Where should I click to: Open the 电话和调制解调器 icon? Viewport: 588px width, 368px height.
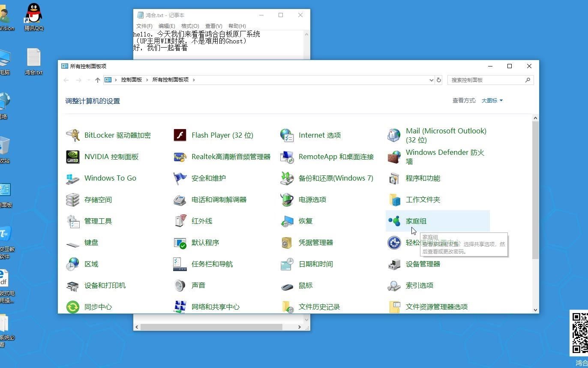180,199
